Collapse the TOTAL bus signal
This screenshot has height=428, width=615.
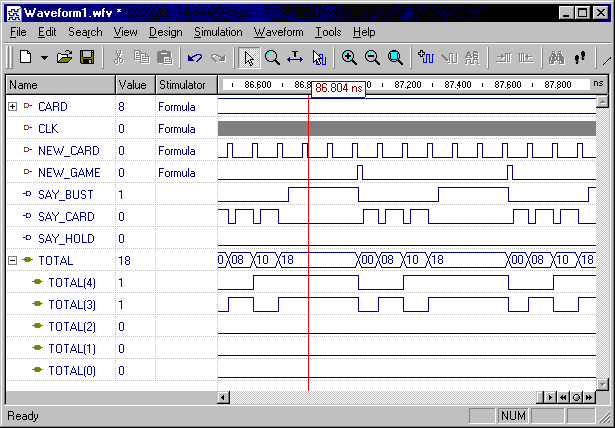pos(12,260)
